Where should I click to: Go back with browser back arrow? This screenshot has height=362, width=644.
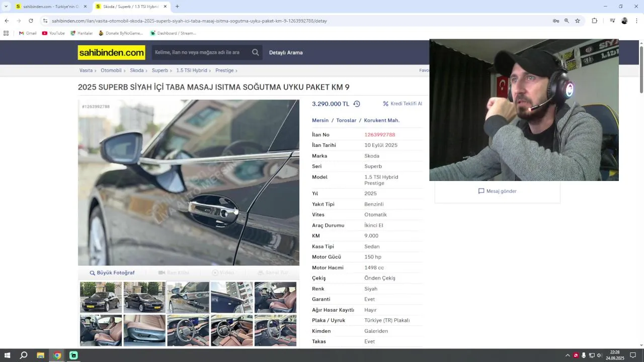coord(7,21)
